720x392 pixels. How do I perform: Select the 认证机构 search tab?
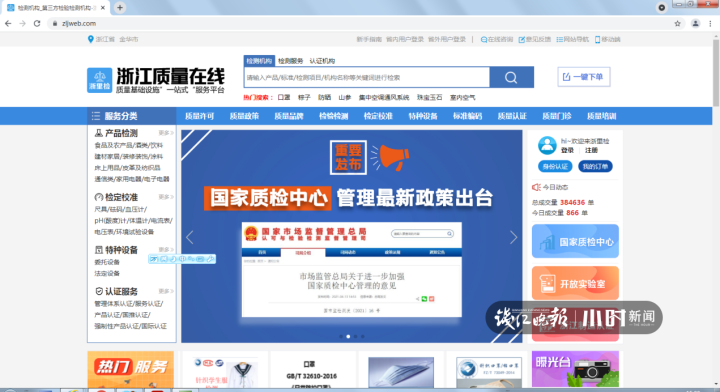click(322, 61)
